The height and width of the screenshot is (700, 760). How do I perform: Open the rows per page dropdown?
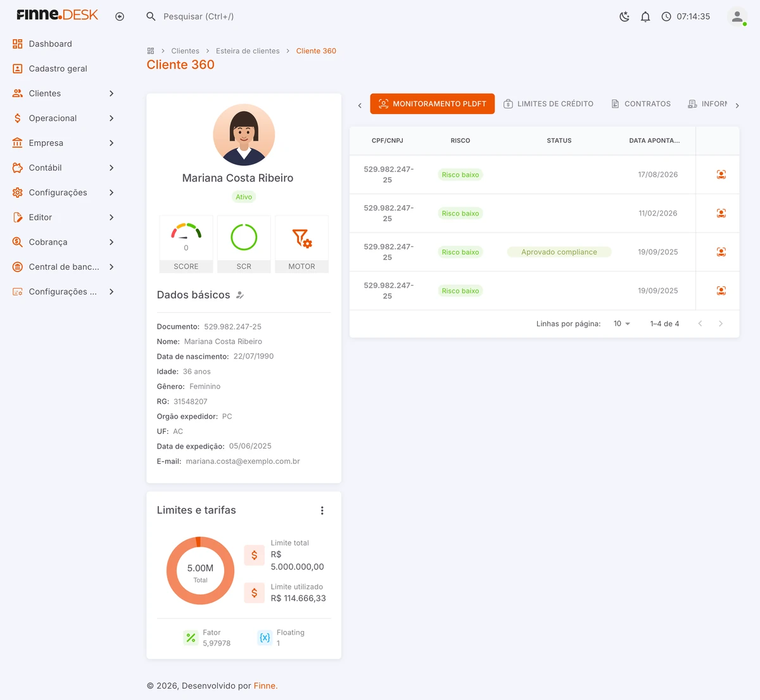tap(622, 324)
